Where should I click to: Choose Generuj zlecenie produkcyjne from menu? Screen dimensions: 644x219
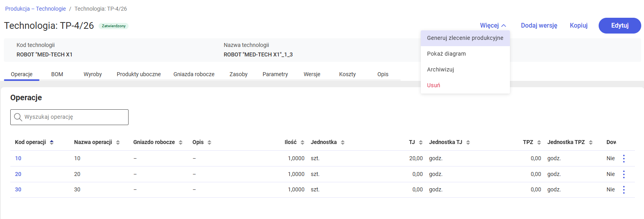(x=465, y=38)
